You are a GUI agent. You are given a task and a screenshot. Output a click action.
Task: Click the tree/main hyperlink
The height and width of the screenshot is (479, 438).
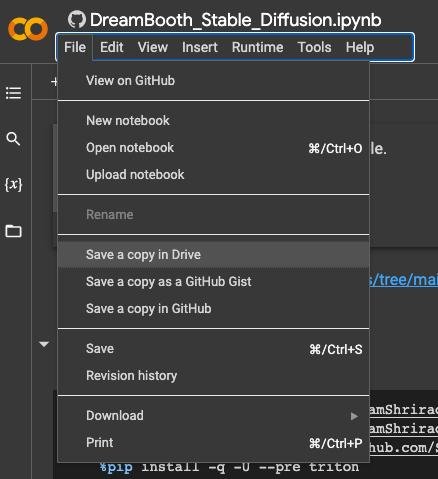point(404,279)
